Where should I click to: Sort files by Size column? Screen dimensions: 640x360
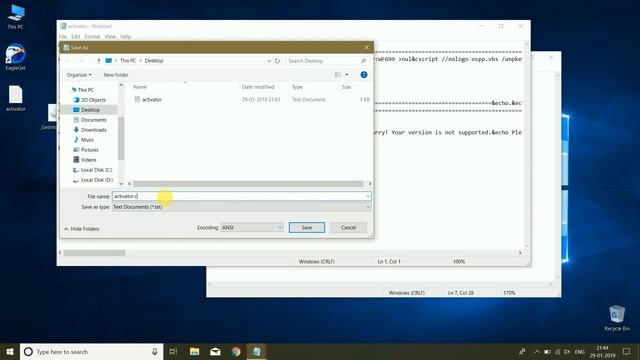point(347,87)
